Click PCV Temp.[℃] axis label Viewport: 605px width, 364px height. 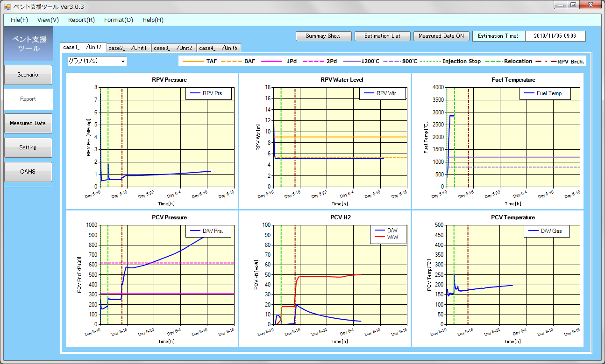pyautogui.click(x=429, y=275)
